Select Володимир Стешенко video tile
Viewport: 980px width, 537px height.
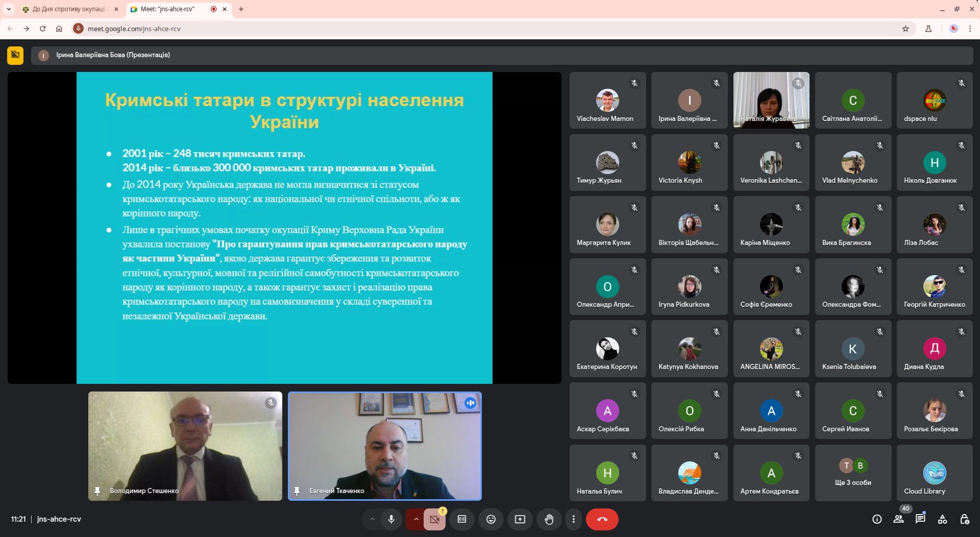click(185, 446)
